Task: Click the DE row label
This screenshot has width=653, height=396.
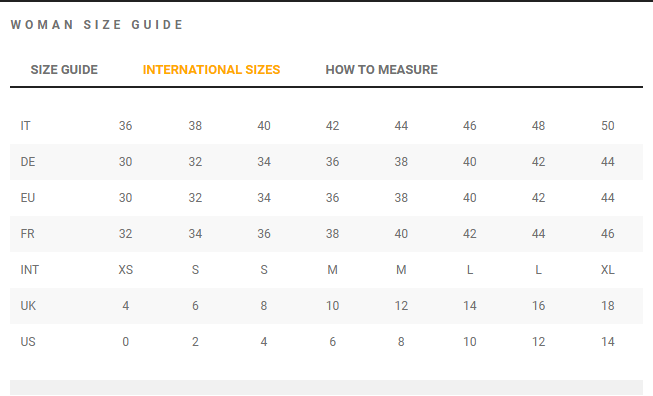Action: 28,162
